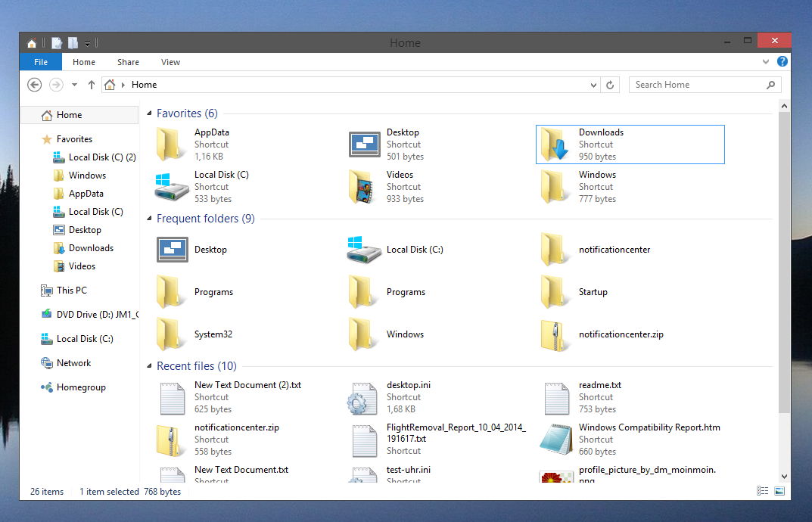Click the Home breadcrumb in address bar

pos(144,85)
